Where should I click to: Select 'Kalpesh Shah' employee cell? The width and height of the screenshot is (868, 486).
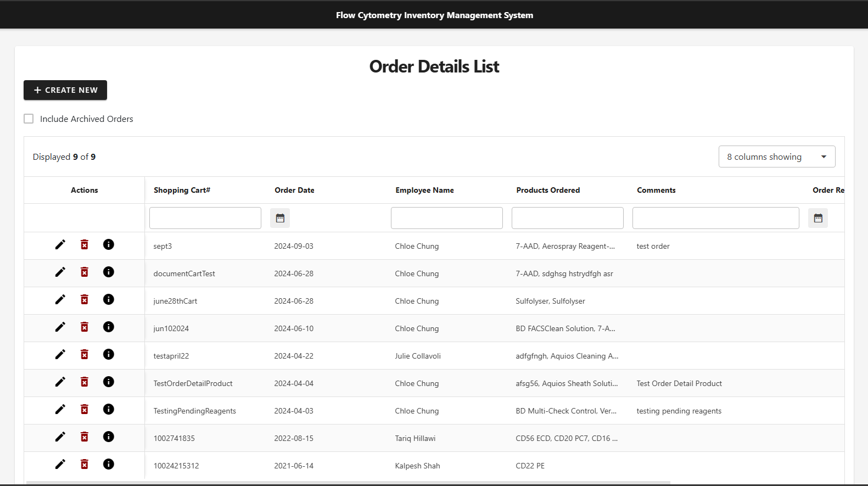point(417,466)
